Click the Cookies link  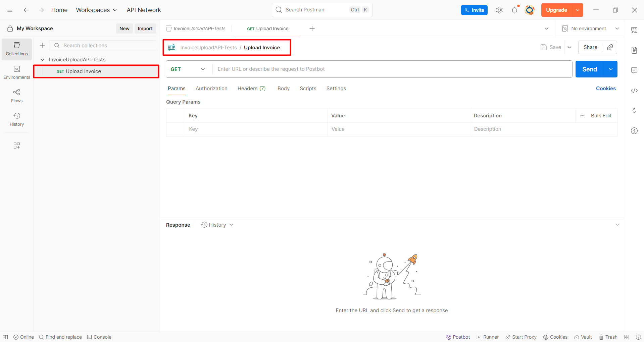click(x=605, y=89)
